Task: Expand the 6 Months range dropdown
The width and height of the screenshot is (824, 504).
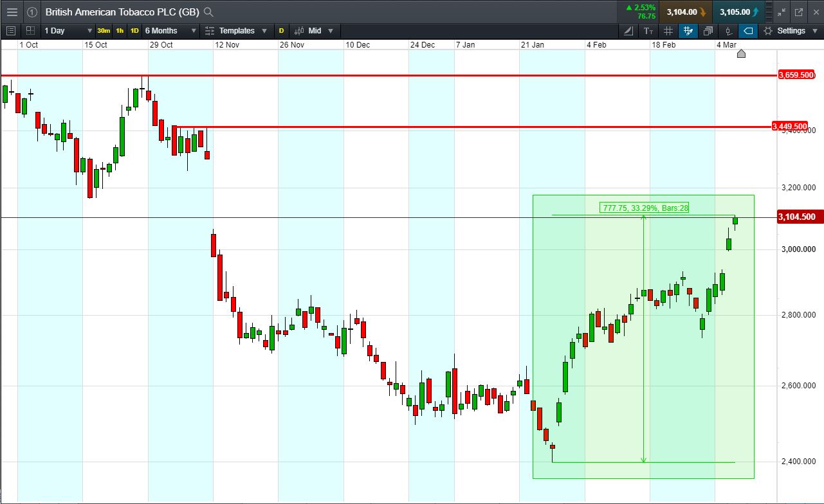Action: (170, 31)
